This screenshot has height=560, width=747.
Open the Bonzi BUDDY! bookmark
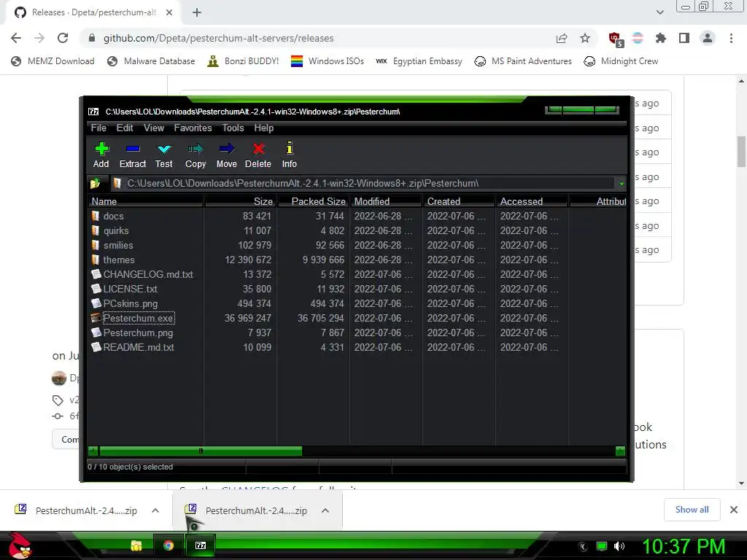tap(244, 61)
